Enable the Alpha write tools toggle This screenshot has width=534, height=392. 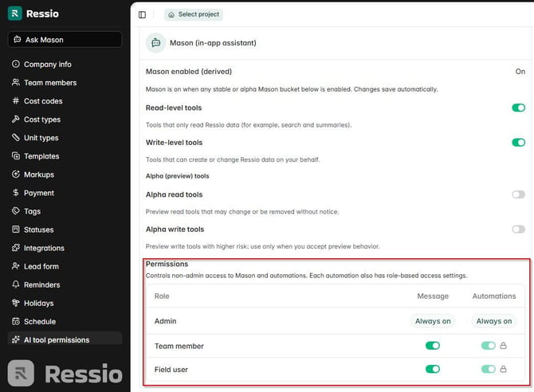(518, 229)
